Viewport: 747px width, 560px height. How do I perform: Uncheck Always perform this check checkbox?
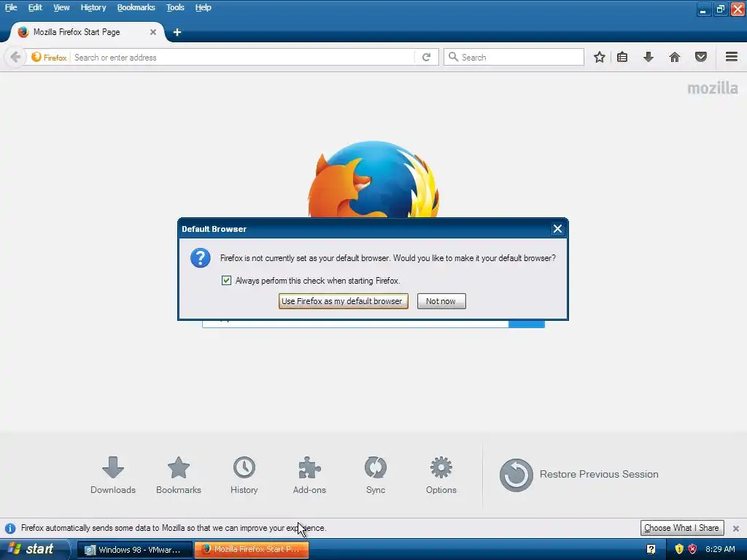tap(226, 281)
